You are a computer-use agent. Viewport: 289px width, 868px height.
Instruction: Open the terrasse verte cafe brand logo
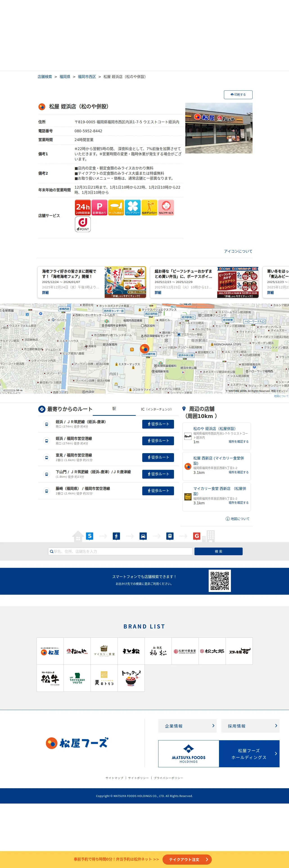point(77,678)
